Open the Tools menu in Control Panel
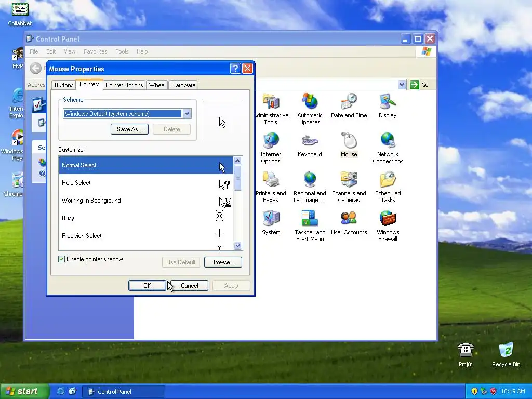 122,51
